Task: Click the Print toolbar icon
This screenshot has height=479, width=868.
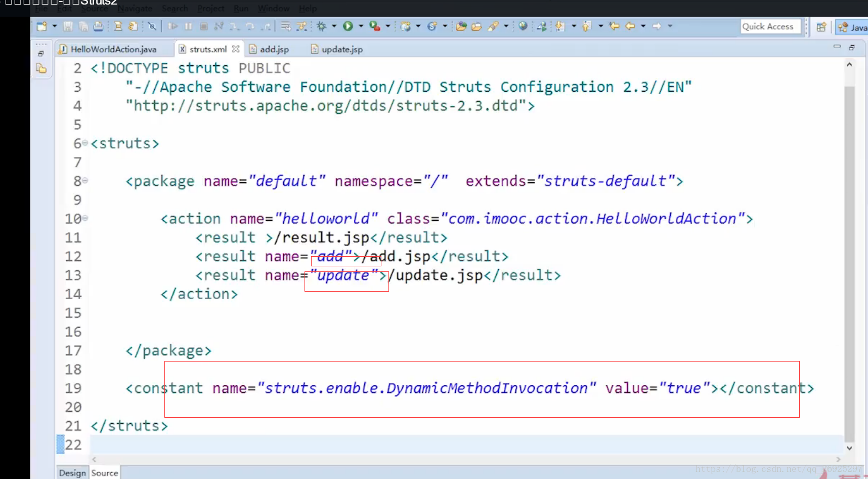Action: click(x=98, y=26)
